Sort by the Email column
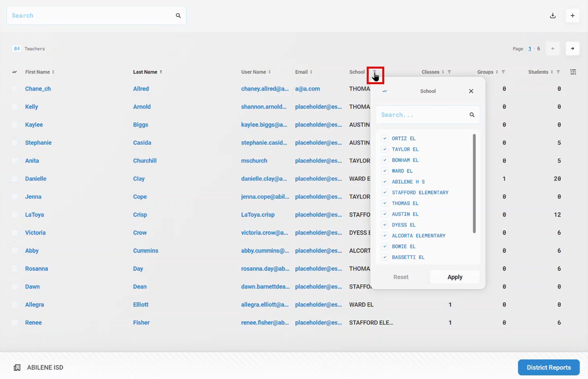588x379 pixels. [311, 72]
